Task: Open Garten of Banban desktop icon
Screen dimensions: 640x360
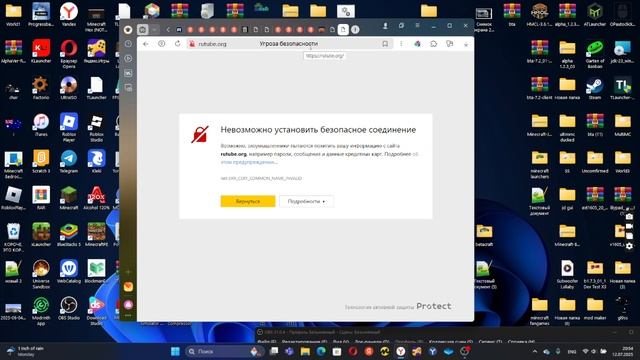Action: (595, 54)
